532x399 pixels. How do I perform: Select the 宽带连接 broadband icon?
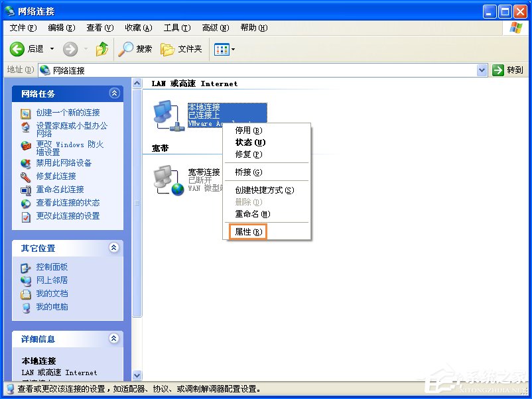pos(168,180)
